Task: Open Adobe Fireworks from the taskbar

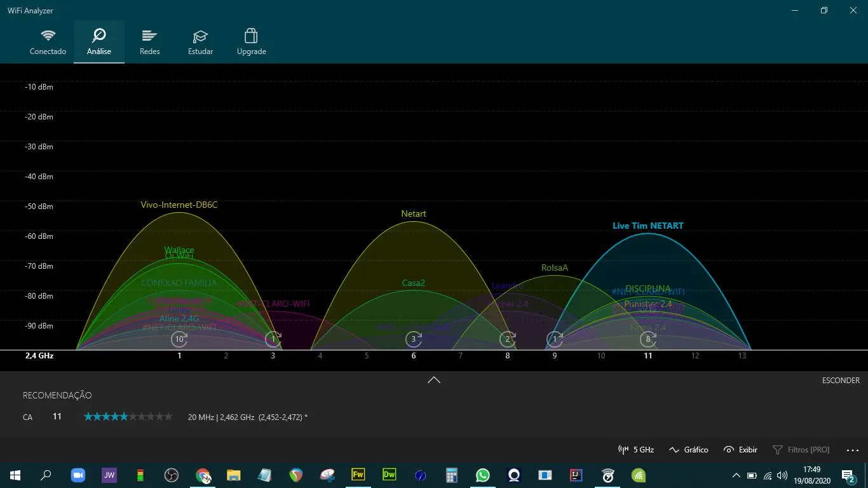Action: pos(358,475)
